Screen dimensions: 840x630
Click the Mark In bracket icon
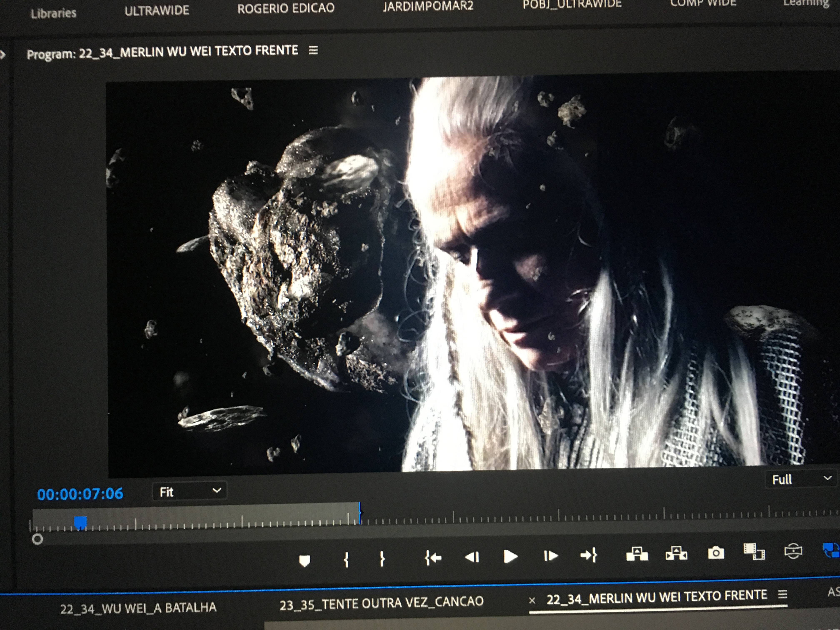click(x=346, y=559)
